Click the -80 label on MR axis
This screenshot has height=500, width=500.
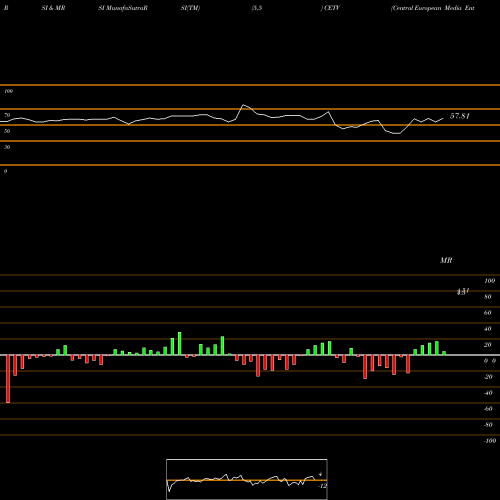(488, 425)
